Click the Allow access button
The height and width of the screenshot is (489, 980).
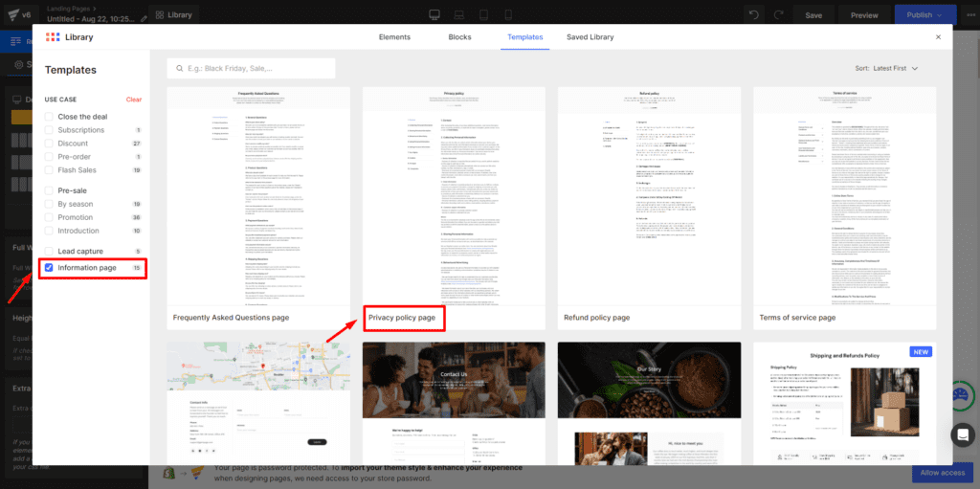(x=943, y=473)
